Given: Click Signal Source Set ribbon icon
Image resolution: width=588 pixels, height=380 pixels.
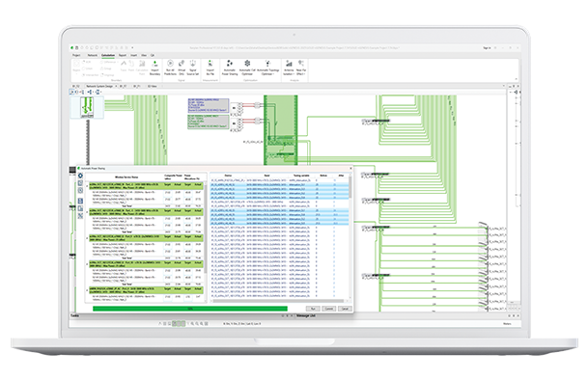Looking at the screenshot, I should point(193,68).
